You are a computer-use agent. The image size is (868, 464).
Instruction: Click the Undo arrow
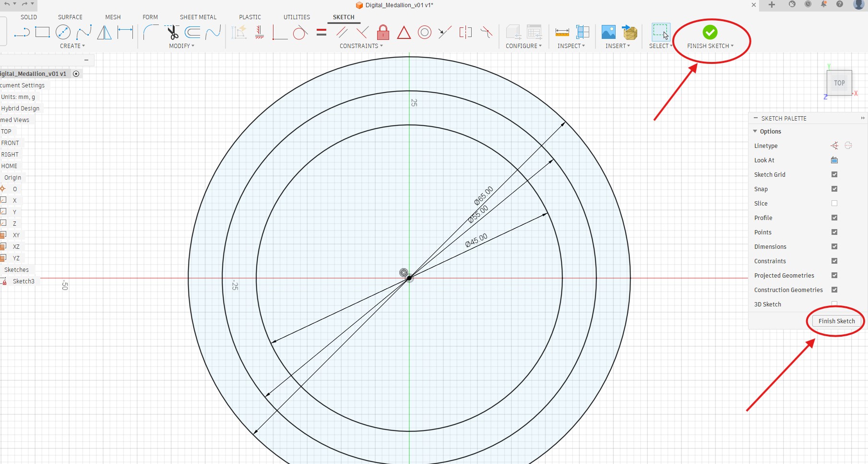(x=7, y=4)
